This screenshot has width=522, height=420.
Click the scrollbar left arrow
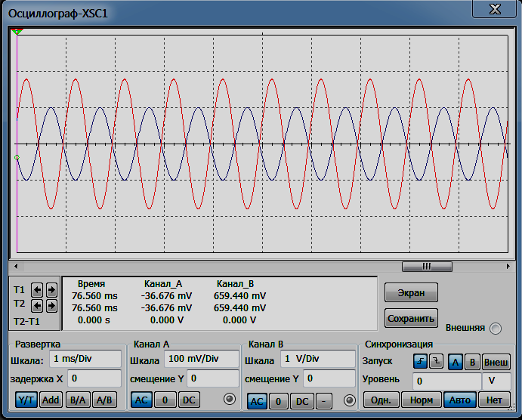[16, 266]
